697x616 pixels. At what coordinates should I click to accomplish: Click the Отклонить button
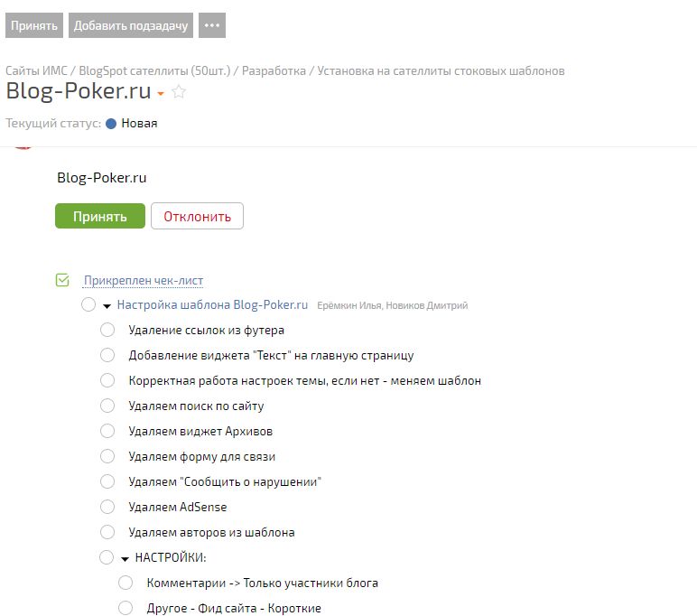197,216
